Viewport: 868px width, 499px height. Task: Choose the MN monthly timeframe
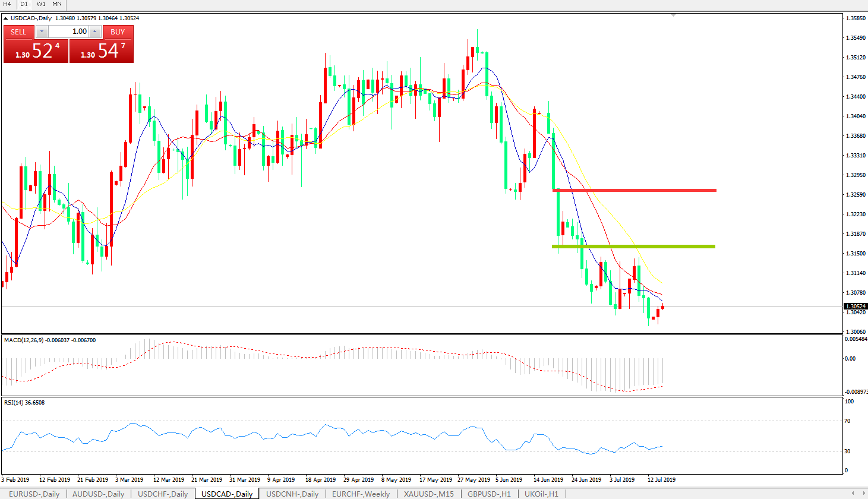57,4
